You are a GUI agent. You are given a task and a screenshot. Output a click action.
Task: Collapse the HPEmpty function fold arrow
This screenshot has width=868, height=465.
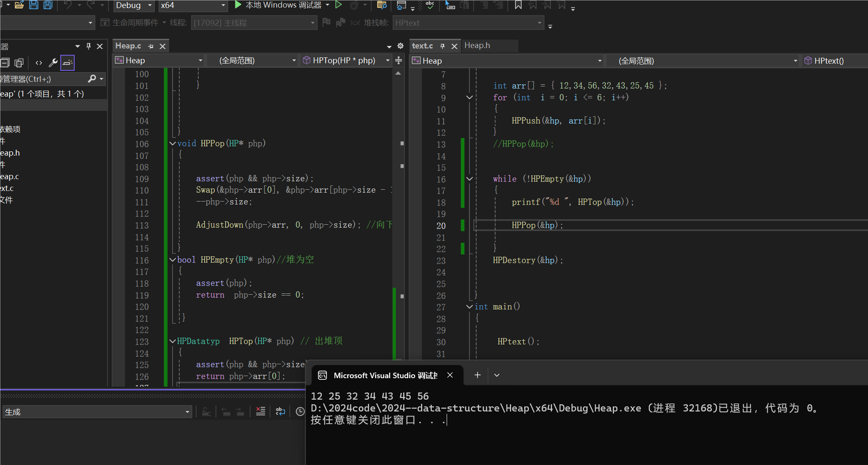point(172,260)
